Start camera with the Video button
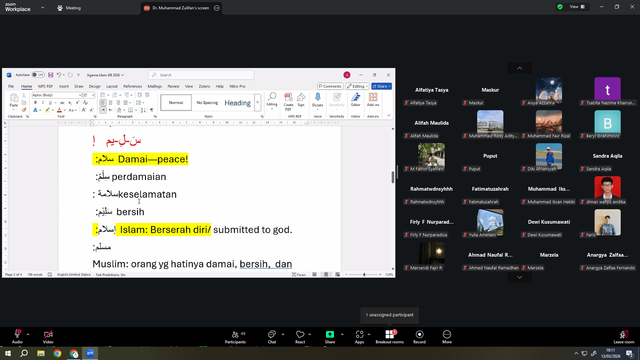 tap(48, 336)
